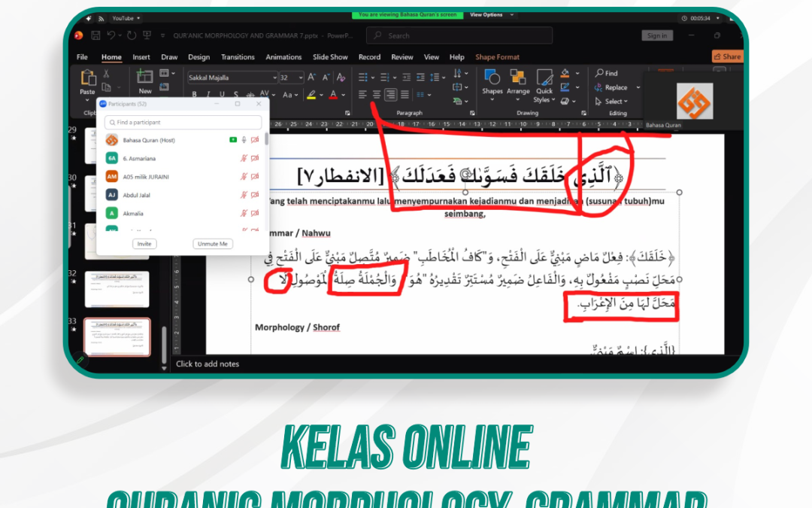Viewport: 812px width, 508px height.
Task: Click the PowerPoint Search box
Action: [459, 36]
